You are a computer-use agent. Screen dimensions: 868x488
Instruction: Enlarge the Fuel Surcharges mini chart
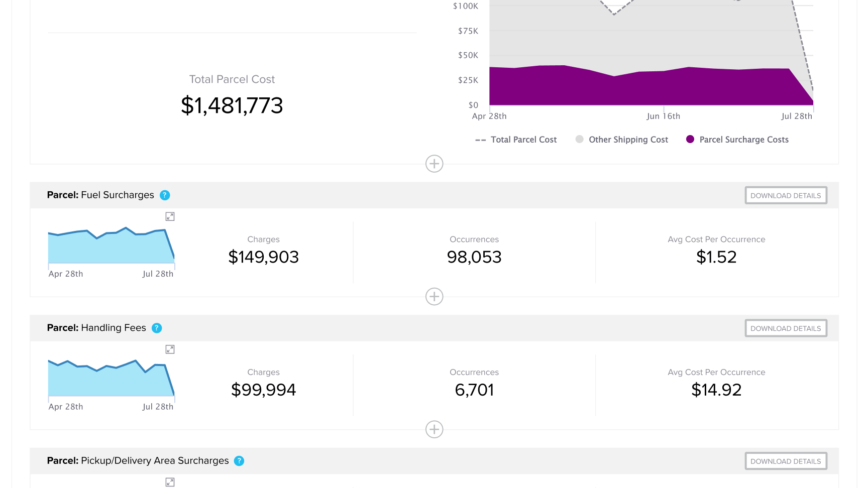[x=170, y=216]
